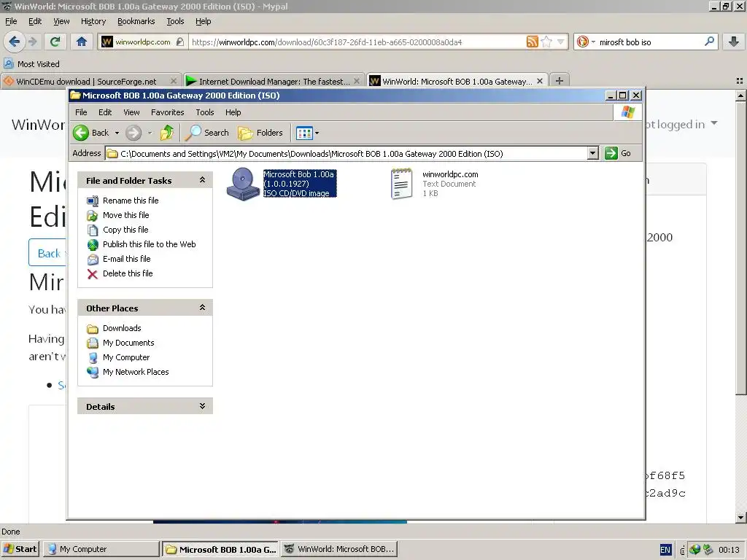Open My Computer in Other Places
Screen dimensions: 747x560
click(126, 357)
